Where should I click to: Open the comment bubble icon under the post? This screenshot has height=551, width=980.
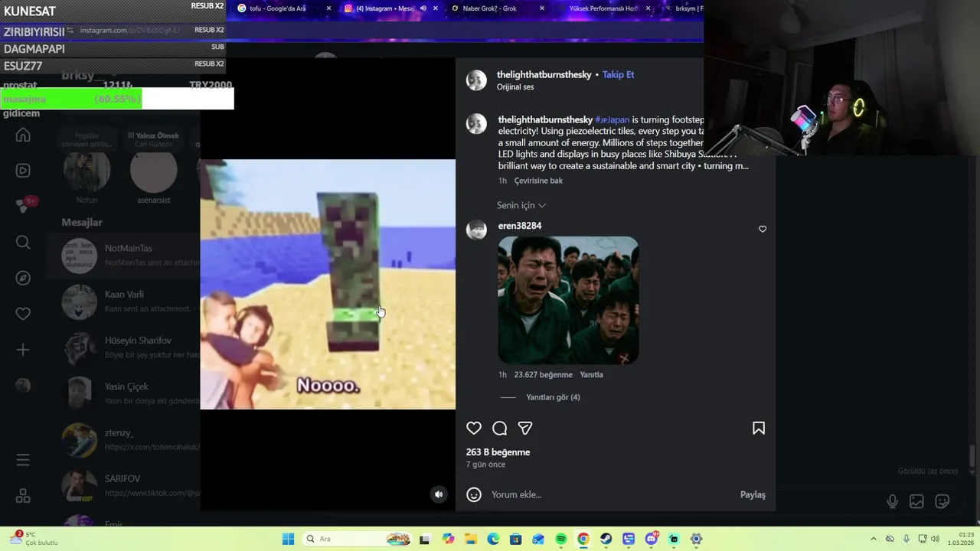[500, 429]
